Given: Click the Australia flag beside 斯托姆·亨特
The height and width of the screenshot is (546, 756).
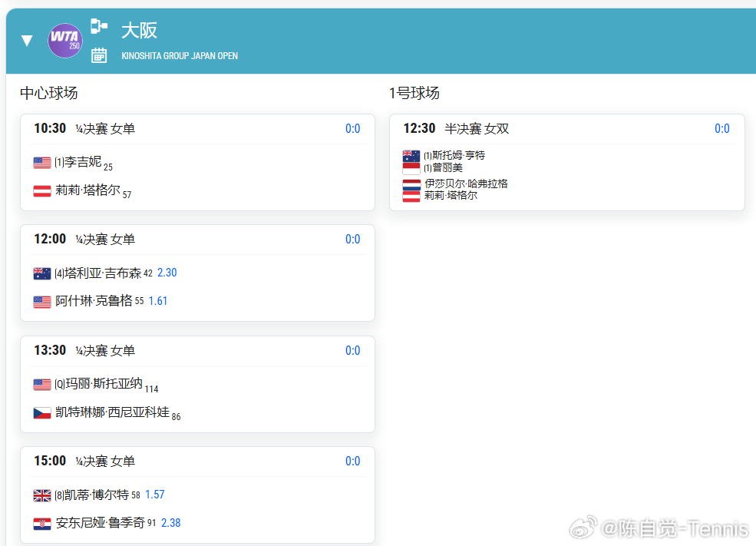Looking at the screenshot, I should [x=411, y=156].
